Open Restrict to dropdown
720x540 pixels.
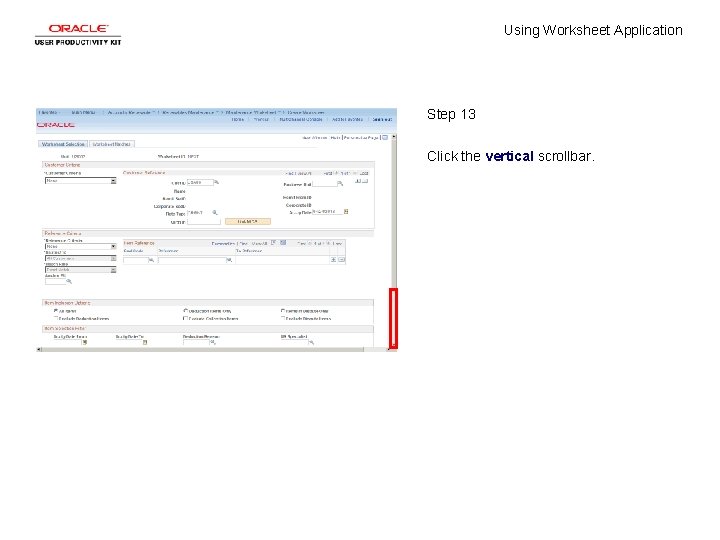pyautogui.click(x=80, y=259)
